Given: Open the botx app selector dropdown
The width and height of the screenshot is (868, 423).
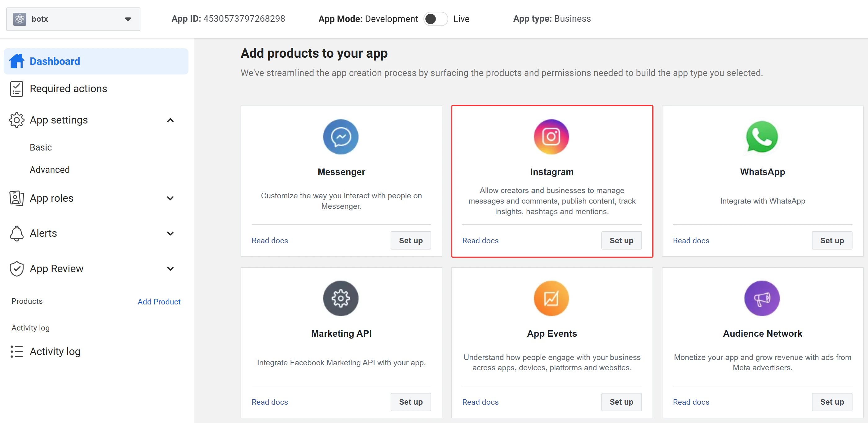Looking at the screenshot, I should pyautogui.click(x=73, y=19).
